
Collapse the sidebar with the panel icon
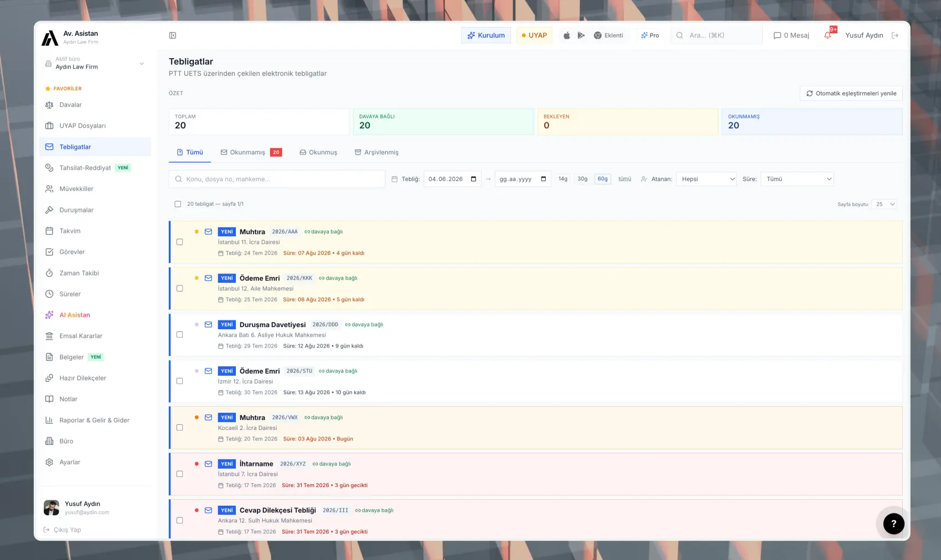(x=173, y=35)
